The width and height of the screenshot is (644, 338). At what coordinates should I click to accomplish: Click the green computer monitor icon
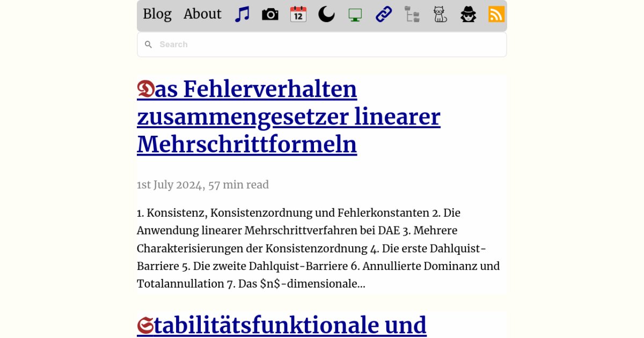coord(355,14)
